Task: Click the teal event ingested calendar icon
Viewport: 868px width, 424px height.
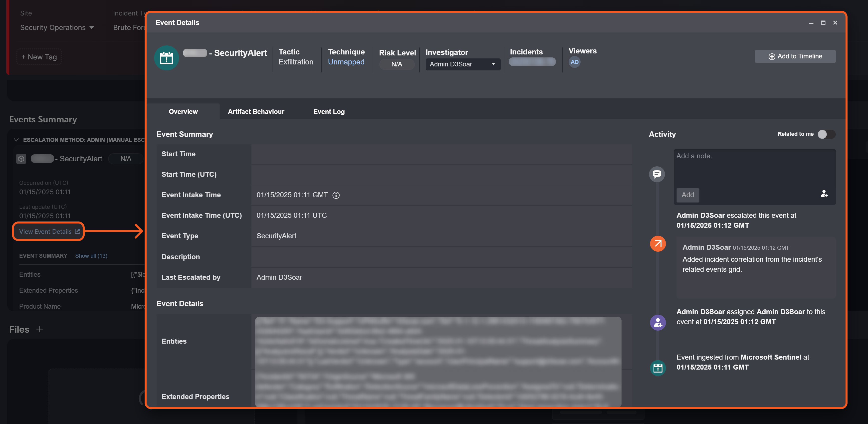Action: (657, 368)
